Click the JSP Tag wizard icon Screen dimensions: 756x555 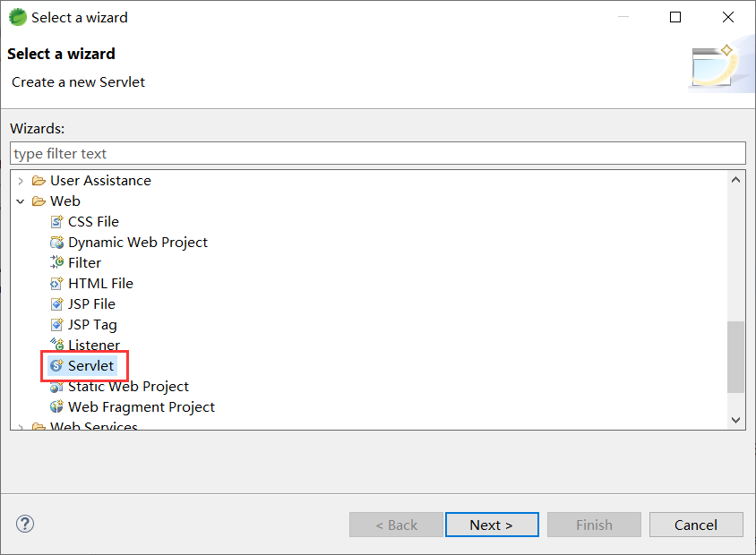pyautogui.click(x=56, y=325)
